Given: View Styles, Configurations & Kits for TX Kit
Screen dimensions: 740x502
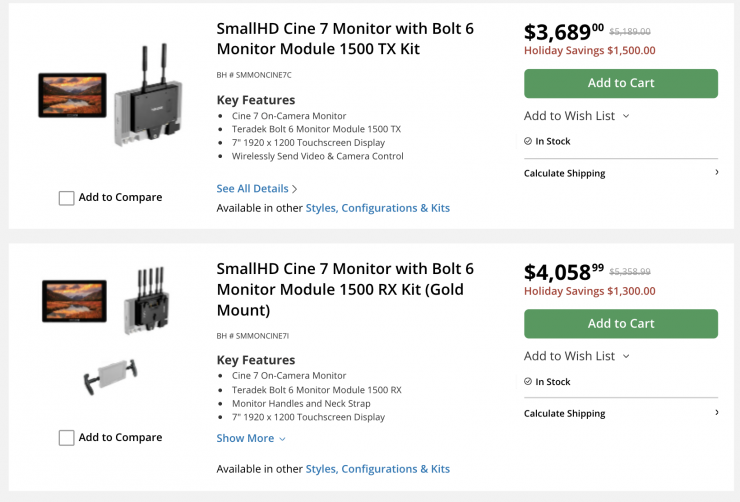Looking at the screenshot, I should [378, 208].
